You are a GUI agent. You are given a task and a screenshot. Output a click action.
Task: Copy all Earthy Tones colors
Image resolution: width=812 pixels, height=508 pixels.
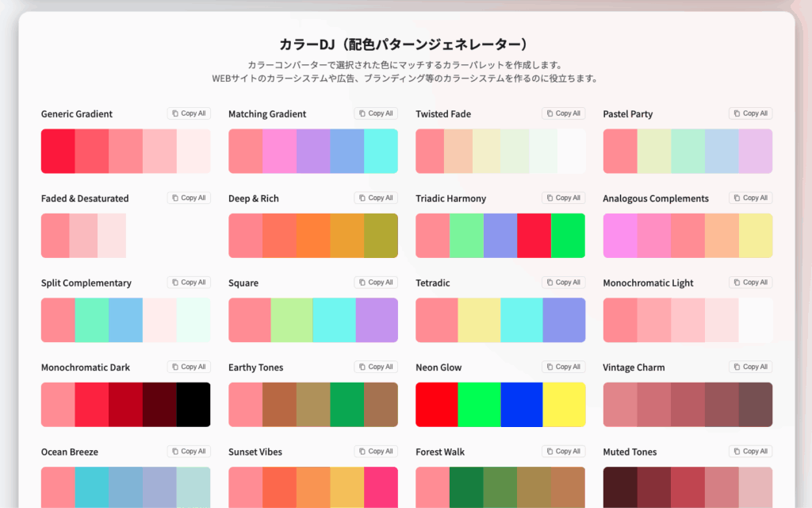[x=376, y=367]
